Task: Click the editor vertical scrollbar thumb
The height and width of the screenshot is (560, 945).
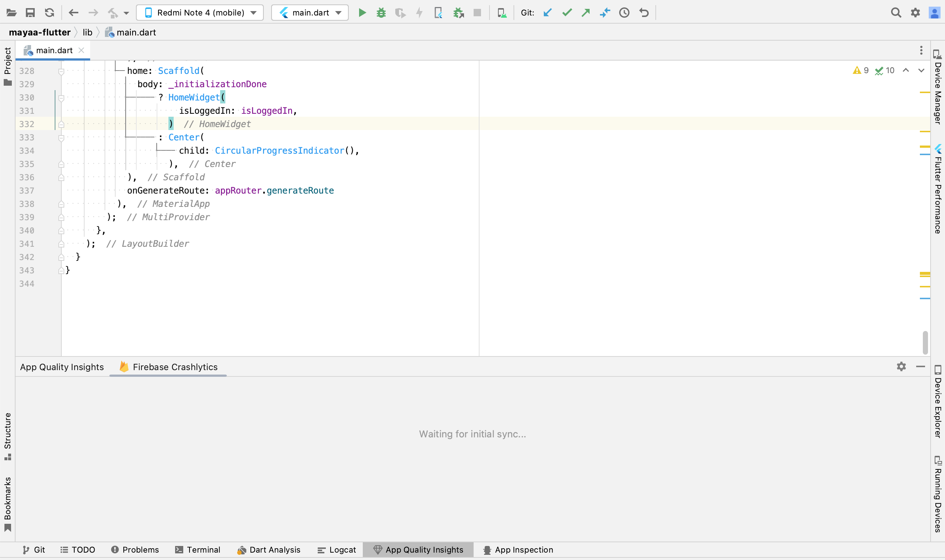Action: click(x=925, y=342)
